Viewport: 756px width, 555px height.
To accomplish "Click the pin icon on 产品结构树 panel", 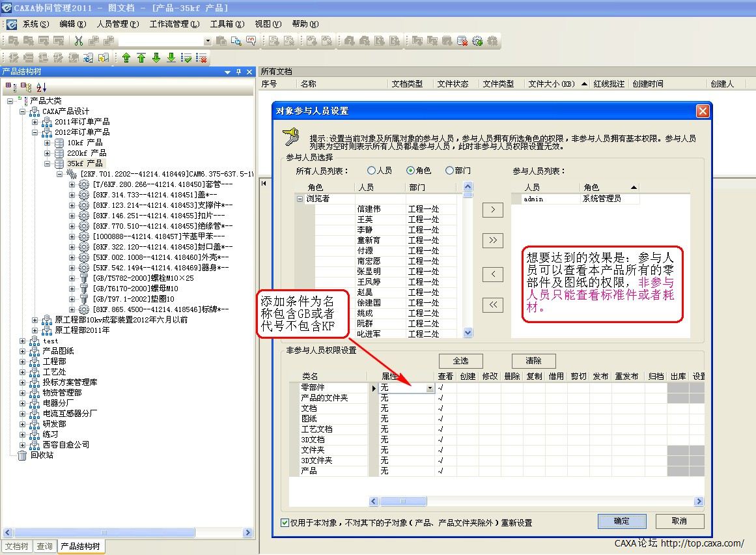I will point(238,72).
